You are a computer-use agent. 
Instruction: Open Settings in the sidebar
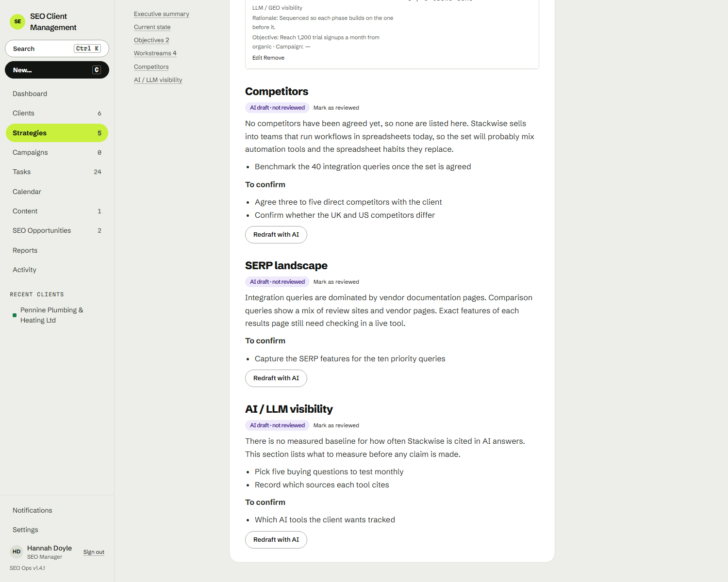57,530
